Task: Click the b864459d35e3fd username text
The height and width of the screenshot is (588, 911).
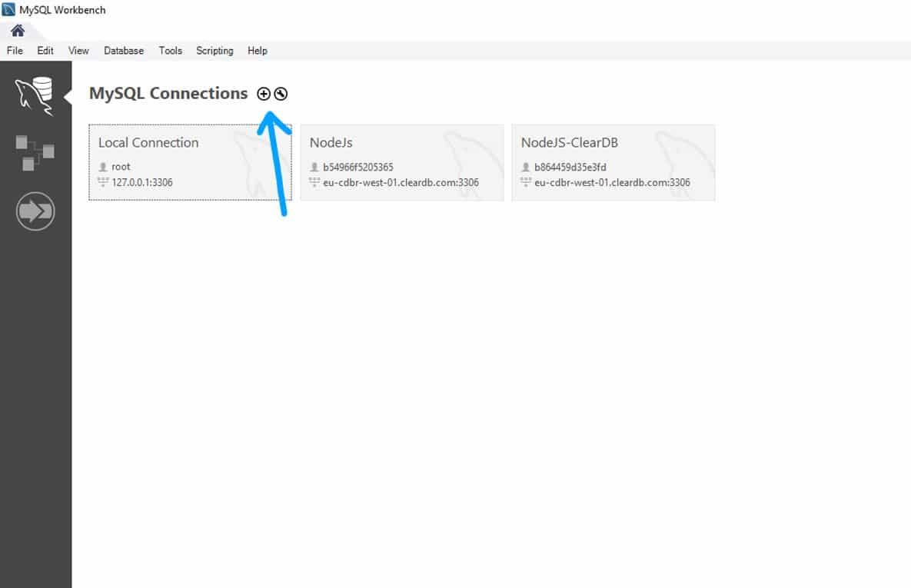Action: [x=570, y=168]
